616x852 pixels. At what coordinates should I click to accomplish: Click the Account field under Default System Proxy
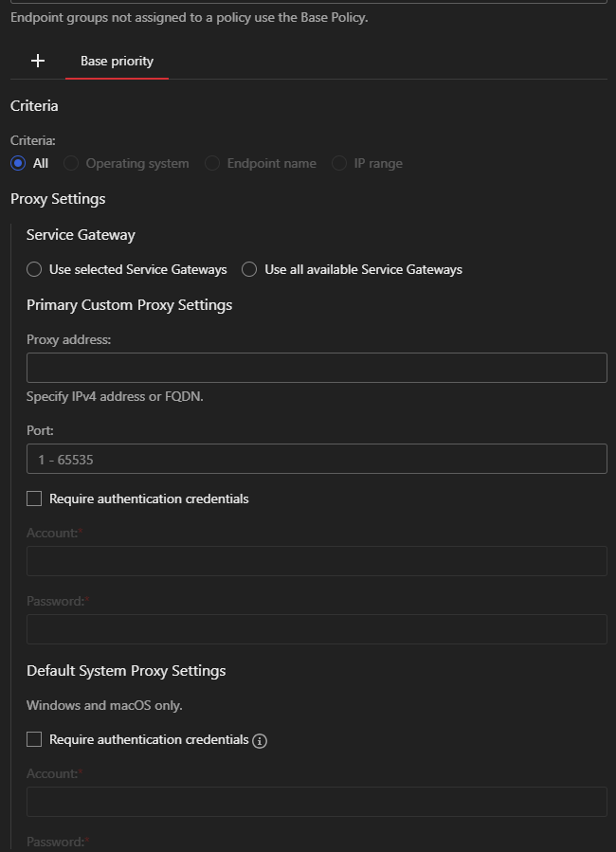coord(317,802)
